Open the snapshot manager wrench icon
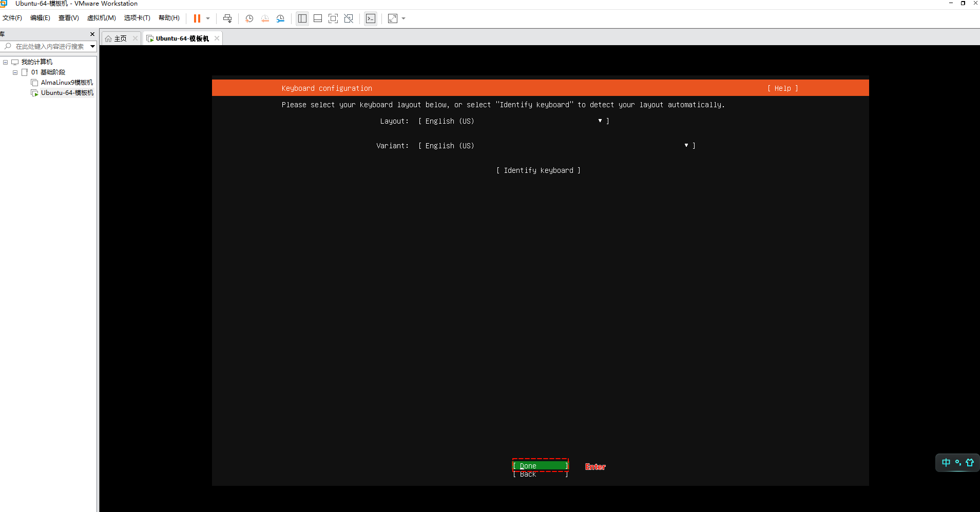 tap(280, 18)
